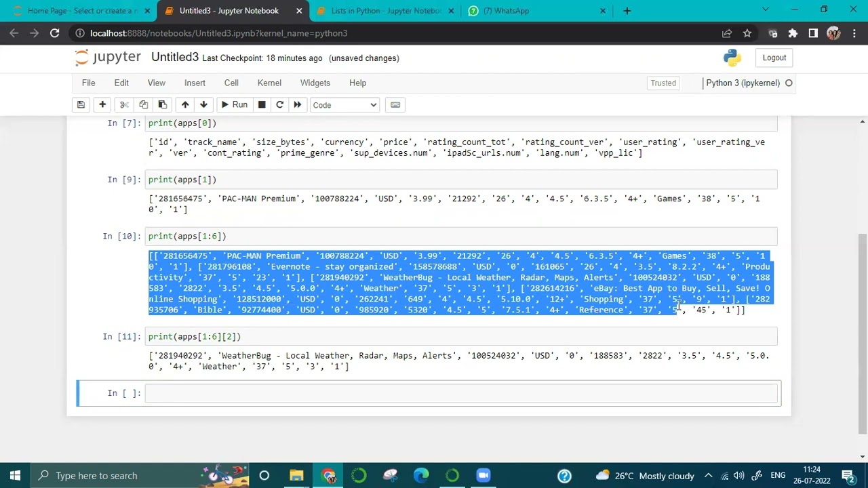Click the Trusted notebook indicator

coord(663,83)
